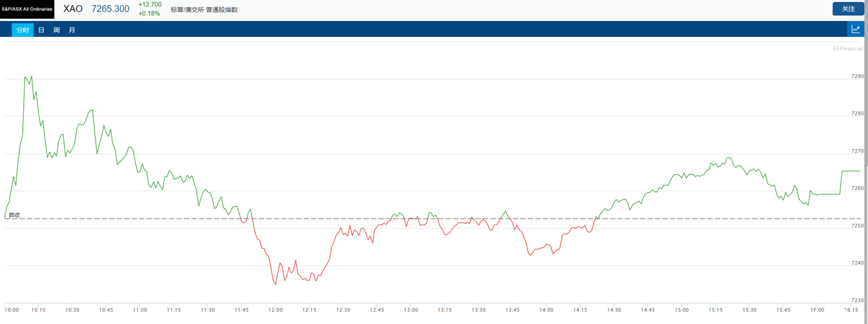Click the 14:45 time axis label

(x=648, y=310)
